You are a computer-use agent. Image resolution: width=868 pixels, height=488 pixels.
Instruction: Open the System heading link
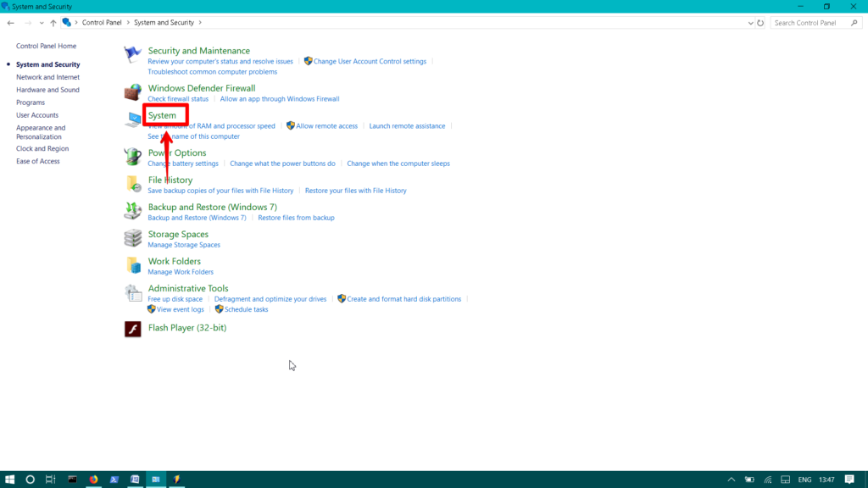click(162, 115)
